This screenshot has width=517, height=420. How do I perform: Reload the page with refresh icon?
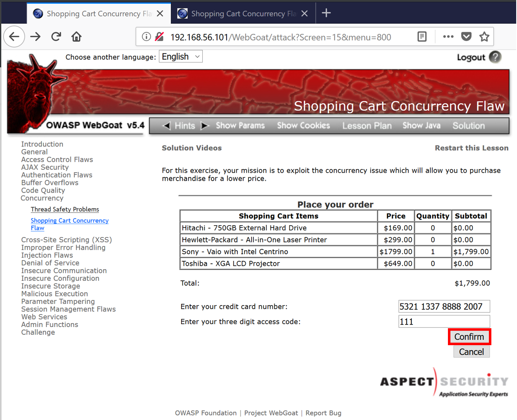(56, 37)
